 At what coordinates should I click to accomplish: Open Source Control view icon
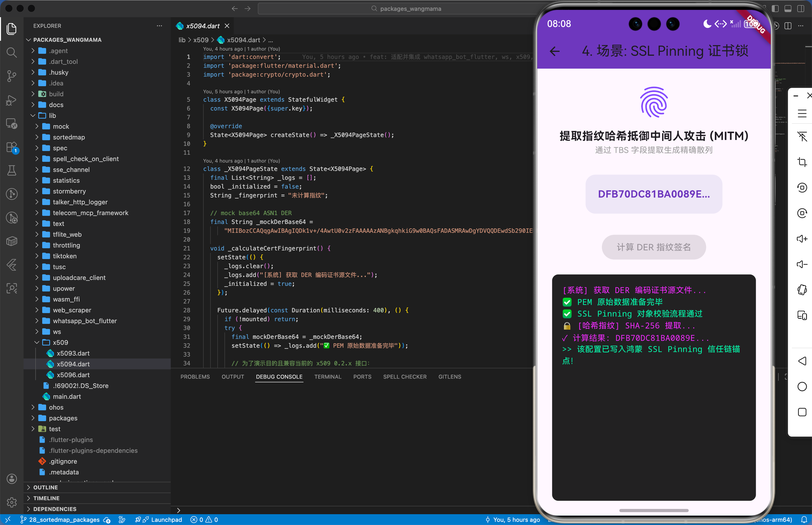pos(12,76)
